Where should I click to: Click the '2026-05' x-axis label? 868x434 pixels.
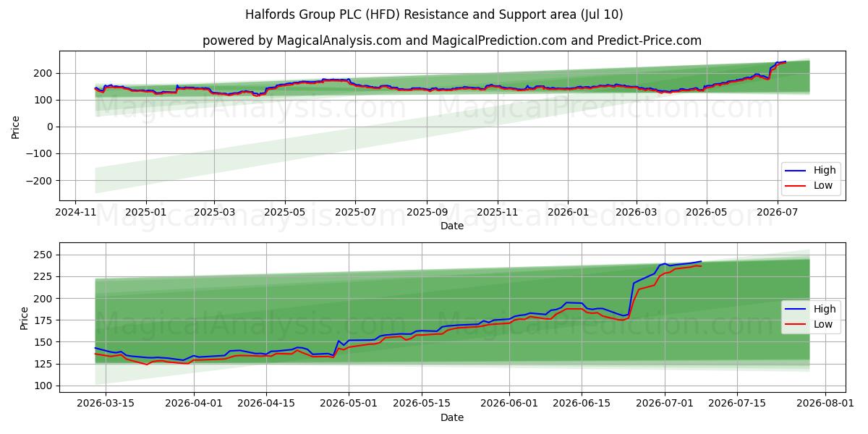(x=706, y=213)
